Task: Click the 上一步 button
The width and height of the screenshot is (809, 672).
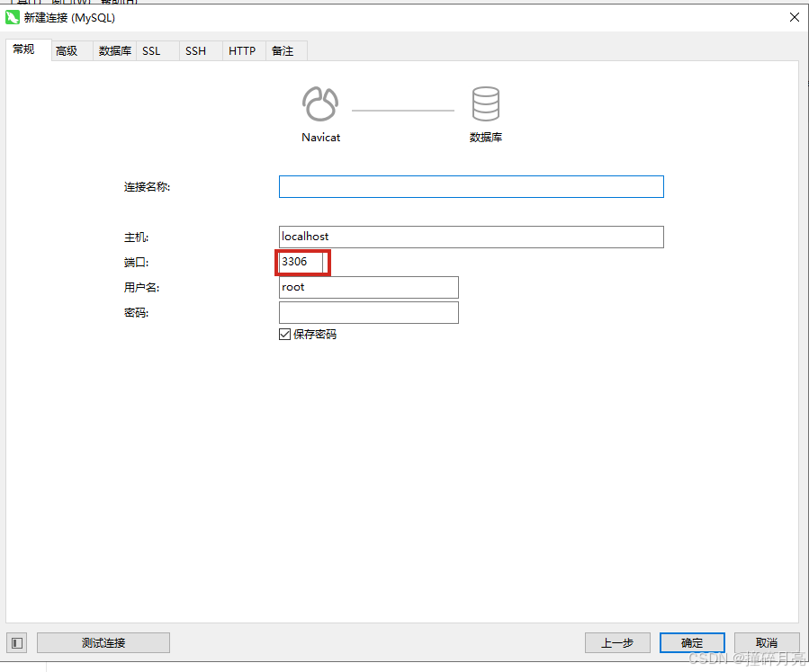Action: 617,642
